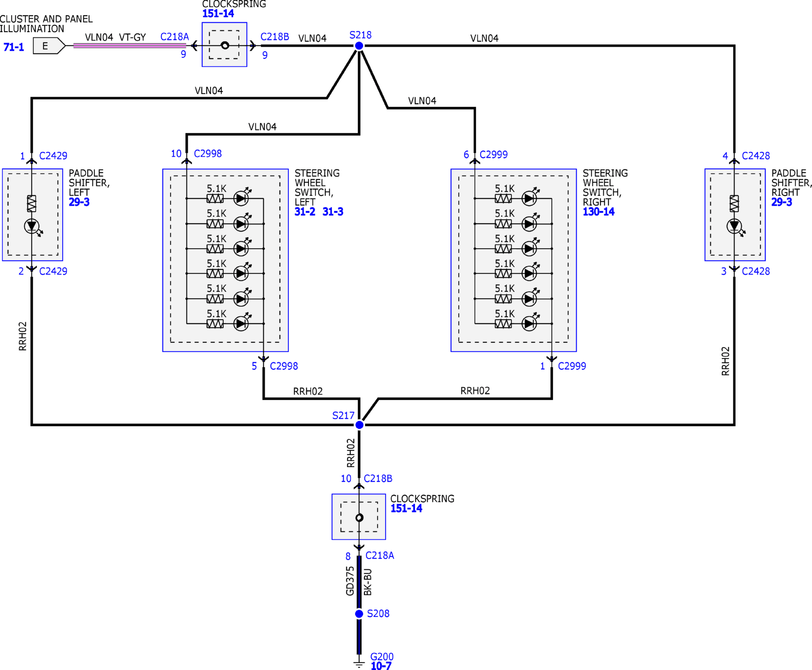Open top Clockspring reference 151-14
812x670 pixels.
pyautogui.click(x=218, y=13)
